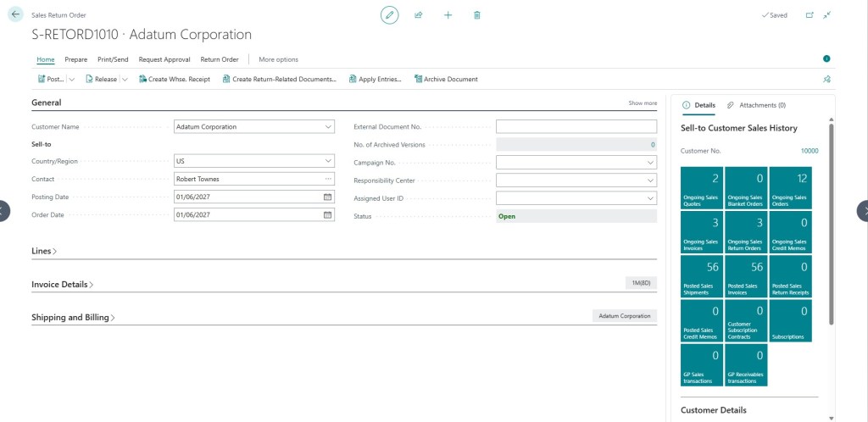Switch to the Attachments (0) tab
The height and width of the screenshot is (422, 868).
(756, 105)
